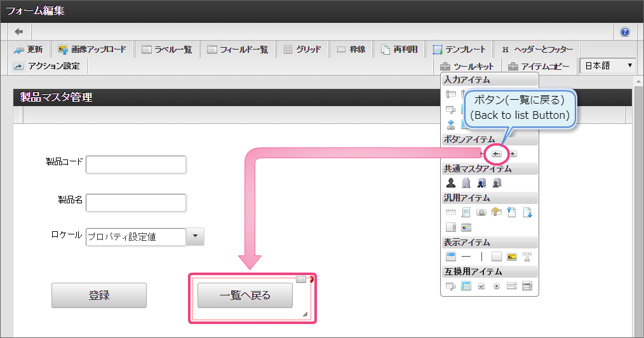Pick the document with up arrow icon
The image size is (644, 338).
tap(512, 212)
